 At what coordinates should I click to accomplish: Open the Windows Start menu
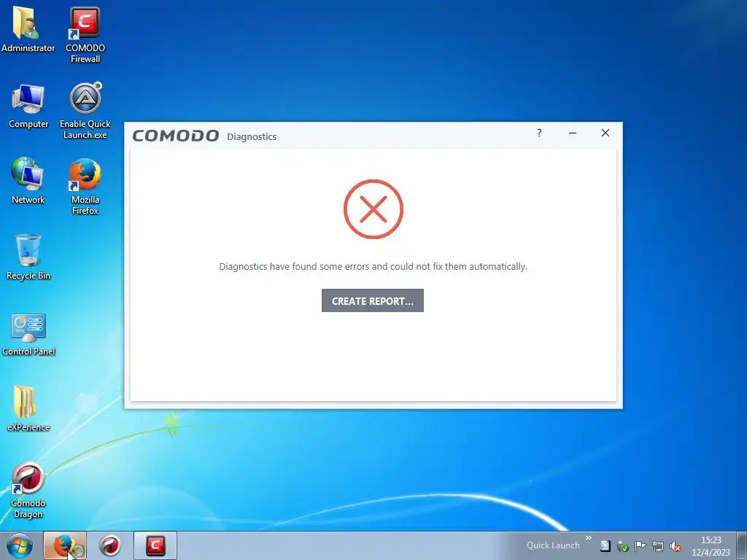coord(20,545)
